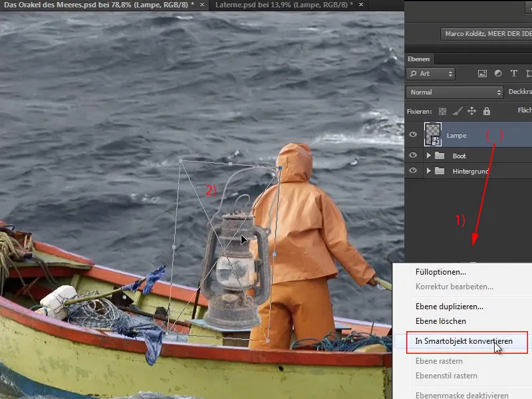Choose Korrektur bearbeiten... in context menu
Viewport: 532px width, 399px height.
(454, 287)
